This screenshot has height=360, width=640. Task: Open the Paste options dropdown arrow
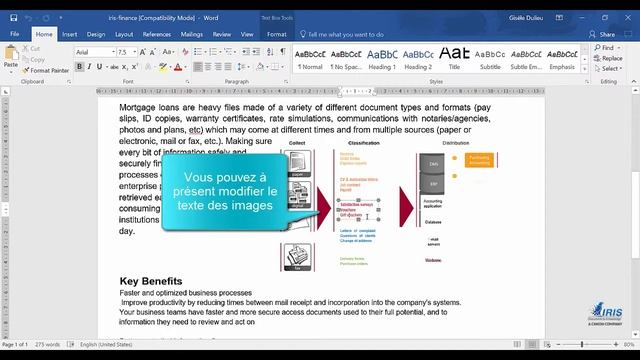[11, 72]
